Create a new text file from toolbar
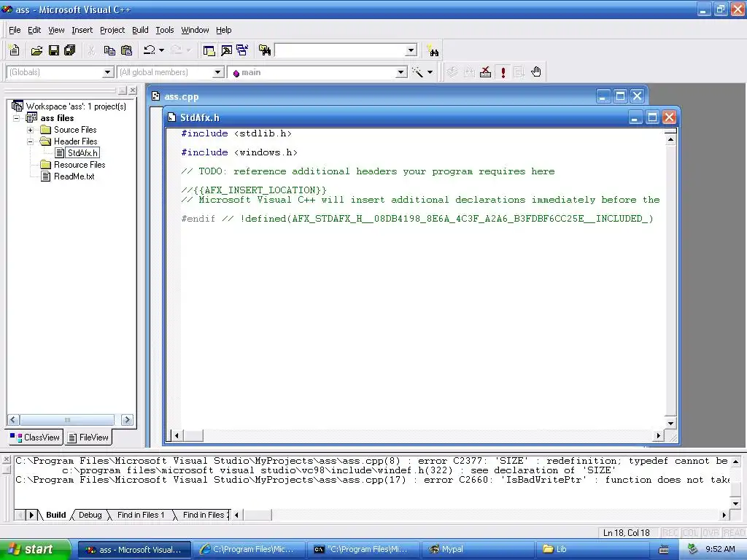Image resolution: width=747 pixels, height=560 pixels. [15, 50]
